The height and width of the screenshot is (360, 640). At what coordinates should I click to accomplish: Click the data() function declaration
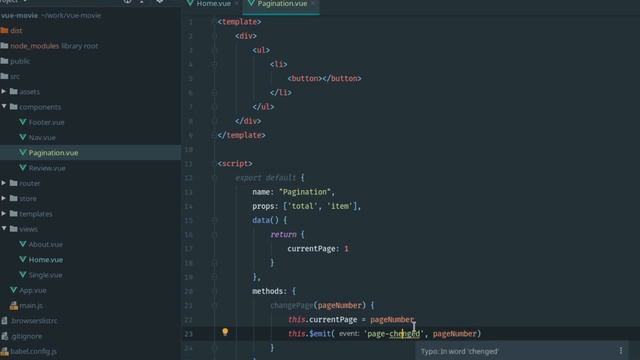(x=269, y=220)
